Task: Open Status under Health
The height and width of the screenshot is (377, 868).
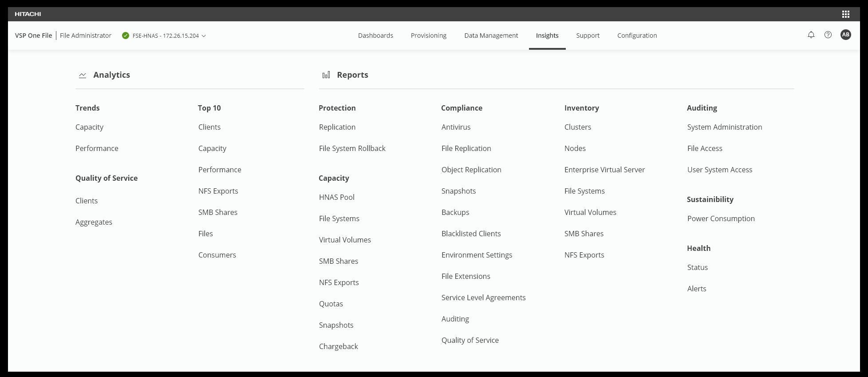Action: [698, 267]
